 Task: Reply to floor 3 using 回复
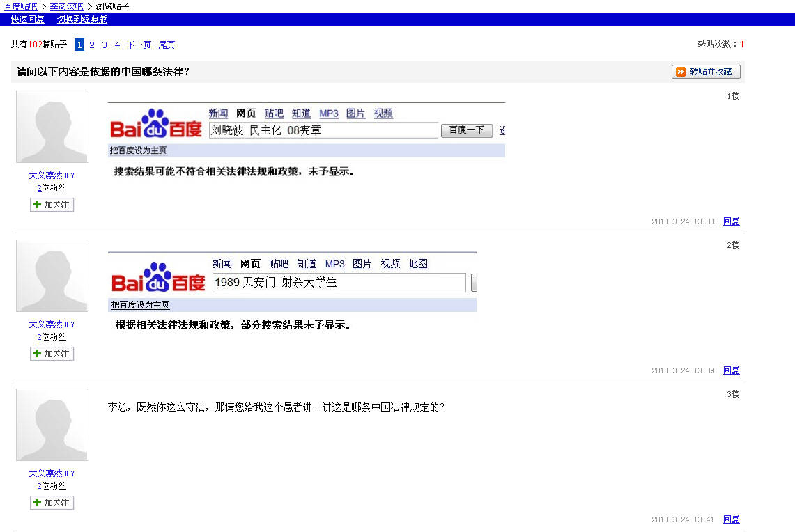point(731,519)
